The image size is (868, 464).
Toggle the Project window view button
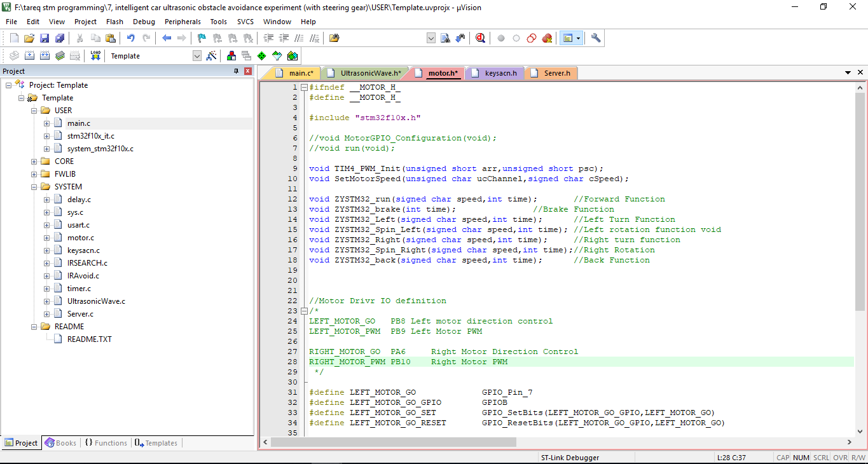point(567,38)
